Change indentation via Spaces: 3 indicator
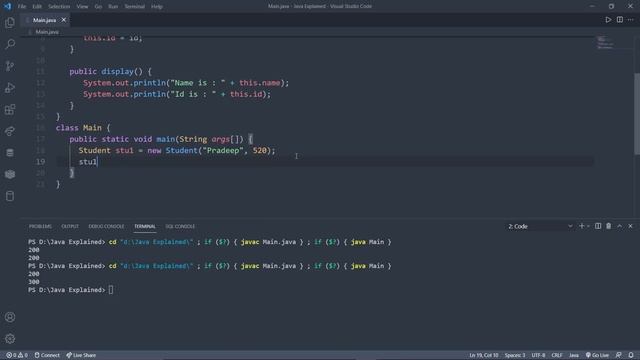This screenshot has width=640, height=360. coord(515,355)
